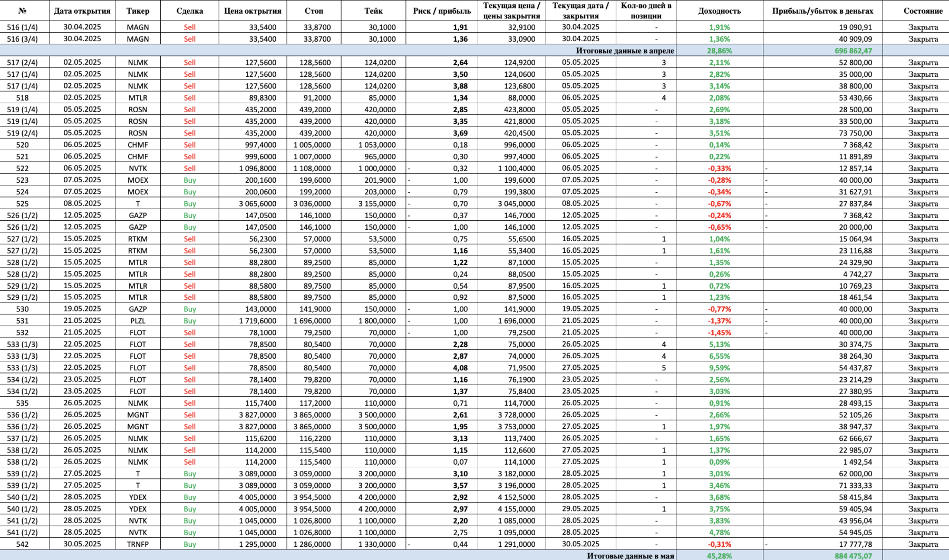Click the "Доходность" column header

click(x=719, y=11)
